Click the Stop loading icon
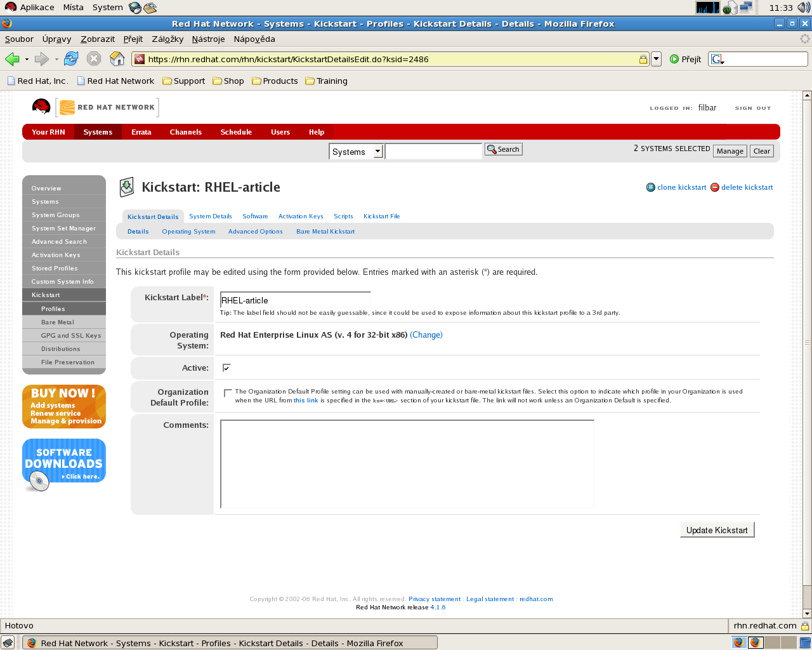 pyautogui.click(x=94, y=59)
